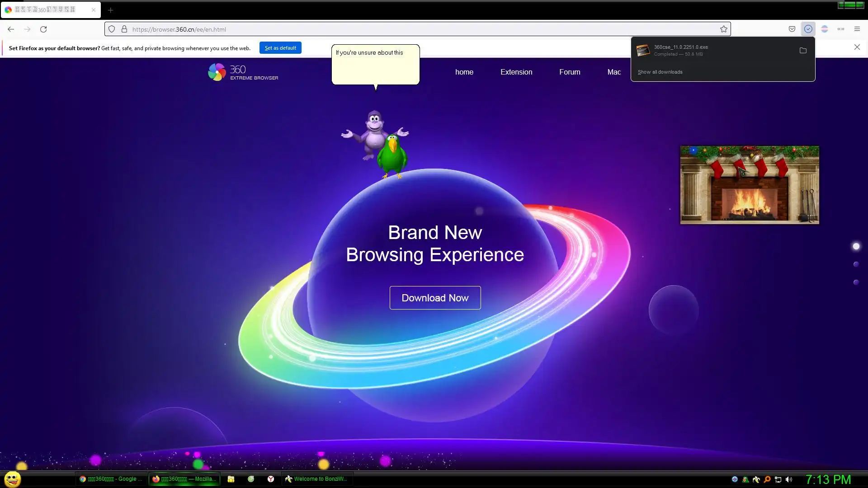Click Show all downloads link
The width and height of the screenshot is (868, 488).
pos(660,72)
